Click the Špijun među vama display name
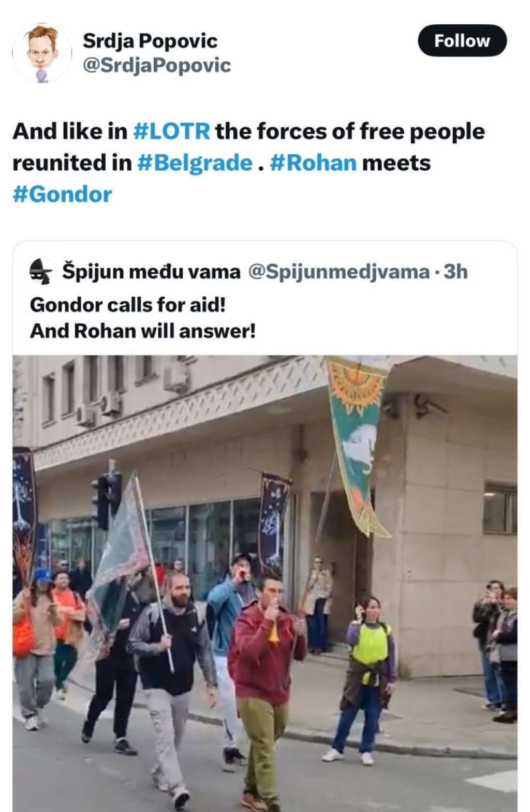Image resolution: width=530 pixels, height=812 pixels. tap(151, 271)
